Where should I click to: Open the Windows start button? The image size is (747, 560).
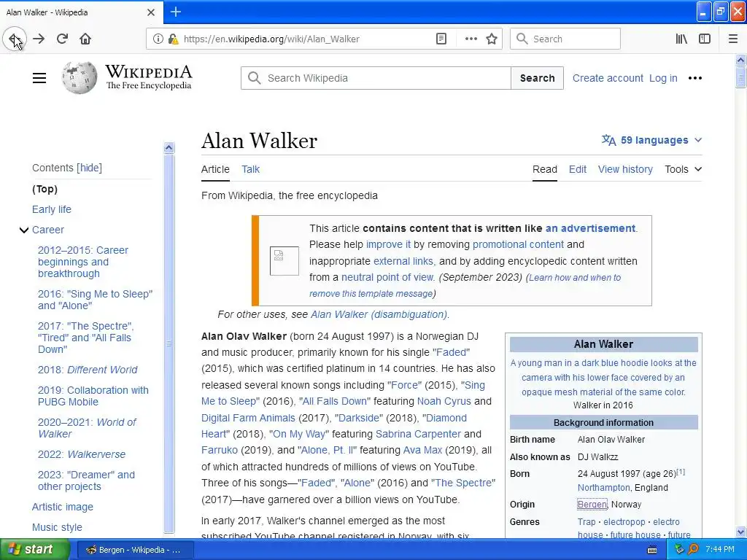click(35, 550)
